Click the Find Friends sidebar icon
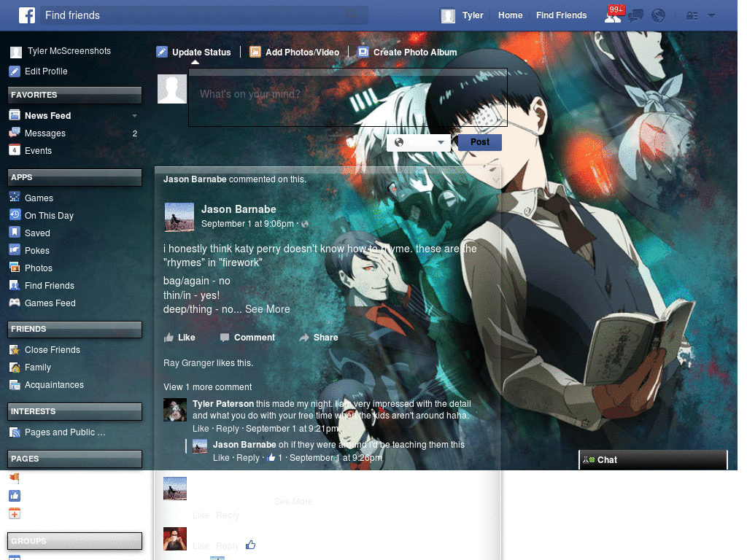The height and width of the screenshot is (560, 747). [15, 285]
